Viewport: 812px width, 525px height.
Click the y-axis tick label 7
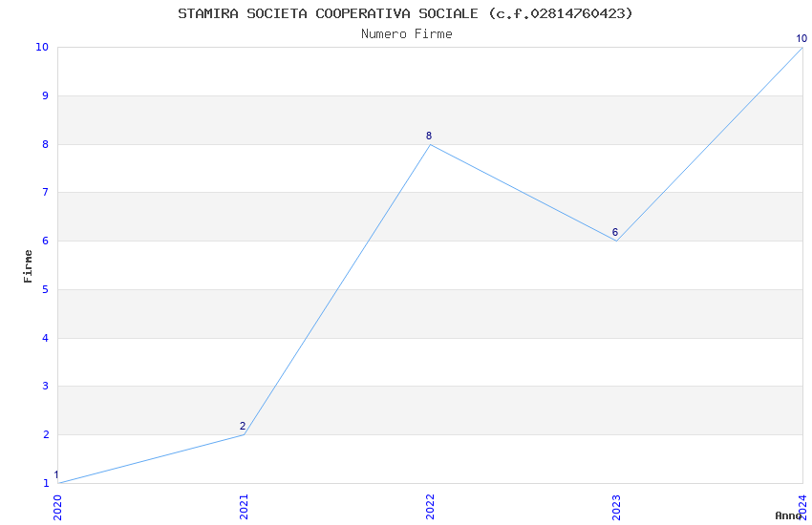point(46,193)
